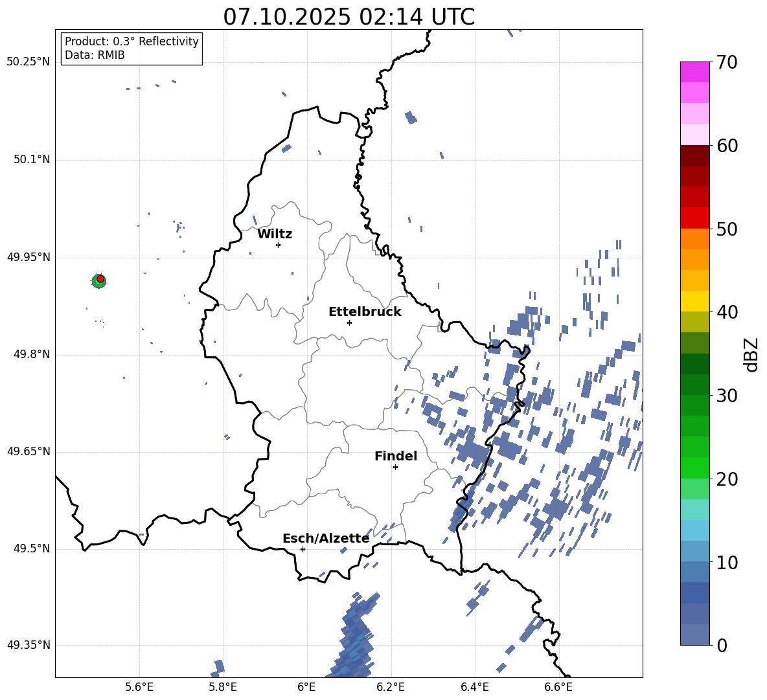Click the dBZ colorbar label
Screen dimensions: 767x700
click(752, 354)
